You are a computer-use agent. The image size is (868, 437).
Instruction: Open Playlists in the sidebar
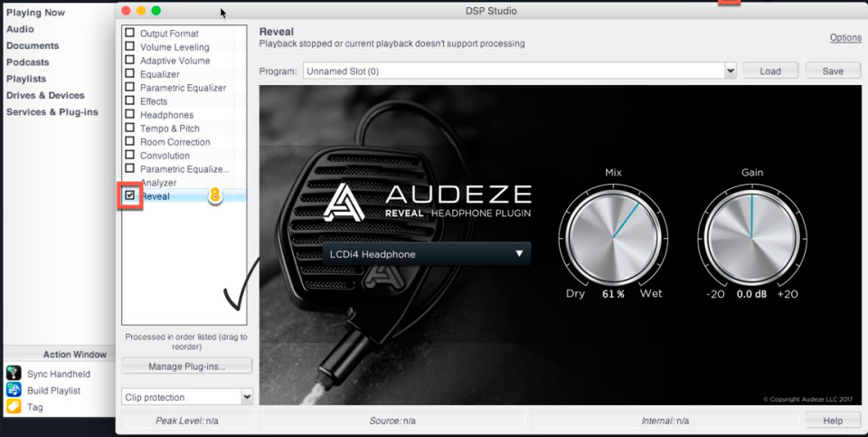pyautogui.click(x=26, y=79)
